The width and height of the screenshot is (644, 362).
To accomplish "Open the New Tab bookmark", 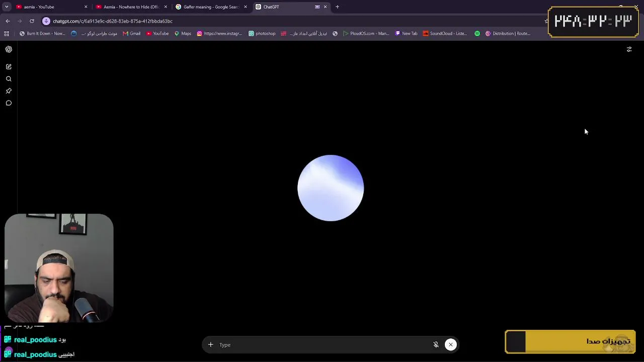I will (406, 34).
